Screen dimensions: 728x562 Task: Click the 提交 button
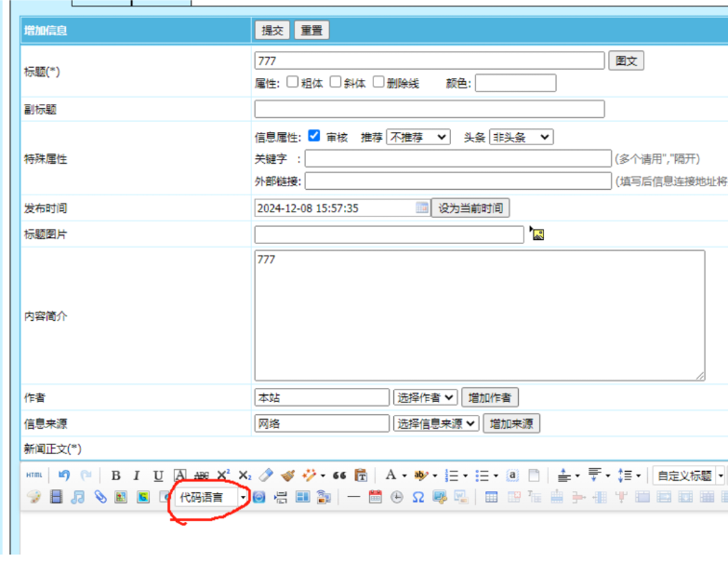(272, 31)
